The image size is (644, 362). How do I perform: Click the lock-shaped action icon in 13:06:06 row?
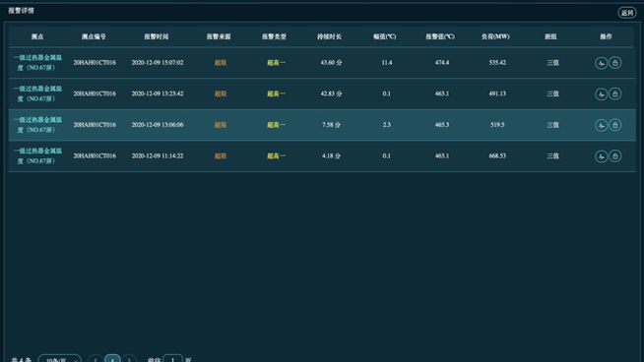point(614,125)
